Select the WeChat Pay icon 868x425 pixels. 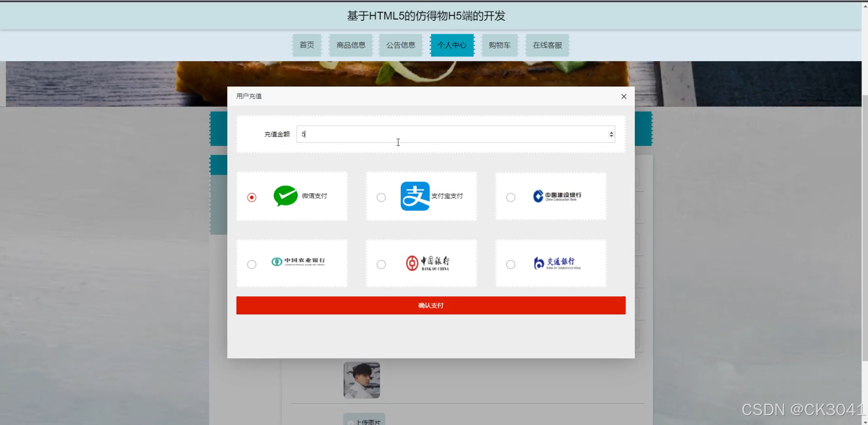point(285,196)
